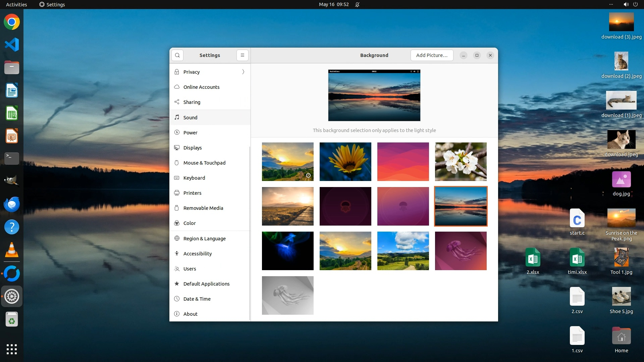Image resolution: width=644 pixels, height=362 pixels.
Task: Open the clock calendar menu in top bar
Action: tap(333, 4)
